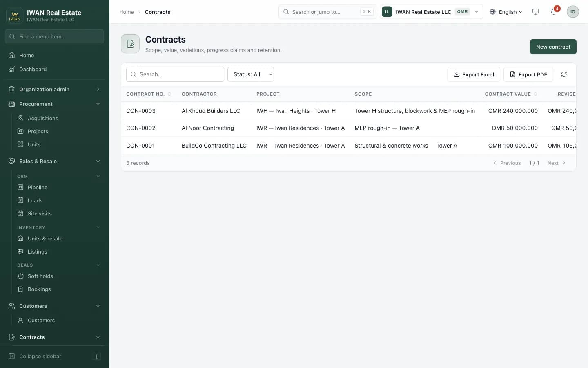Click the Projects folder icon
The width and height of the screenshot is (588, 368).
tap(20, 131)
